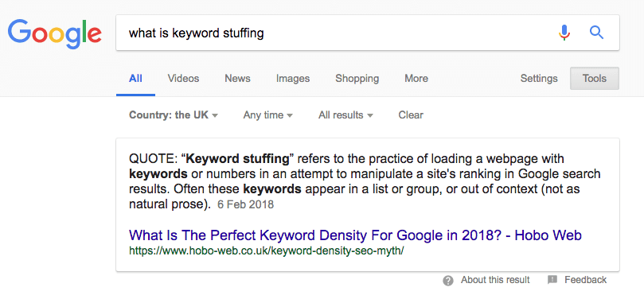Open the All results dropdown
Image resolution: width=644 pixels, height=299 pixels.
click(x=345, y=115)
